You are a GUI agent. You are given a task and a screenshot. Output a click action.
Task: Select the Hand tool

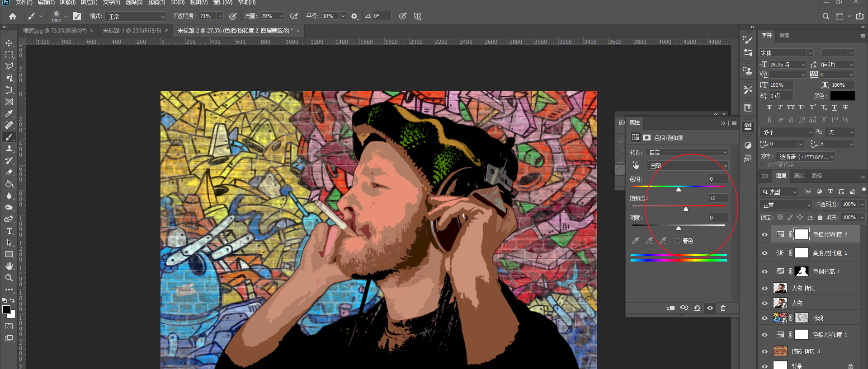9,266
